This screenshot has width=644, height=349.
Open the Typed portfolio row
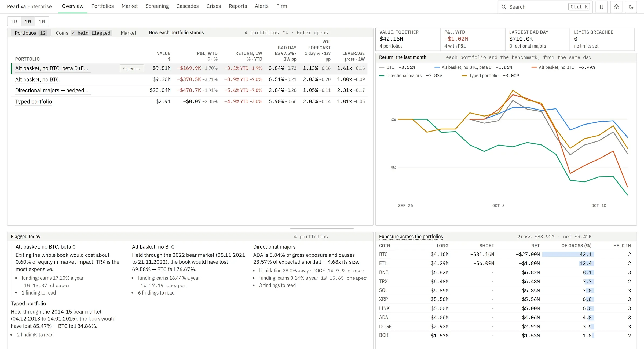tap(189, 101)
